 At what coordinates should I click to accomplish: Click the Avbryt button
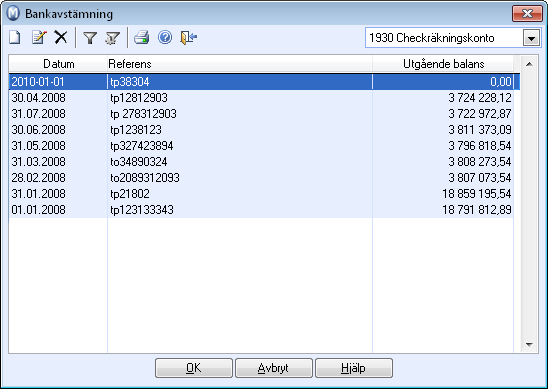point(274,368)
